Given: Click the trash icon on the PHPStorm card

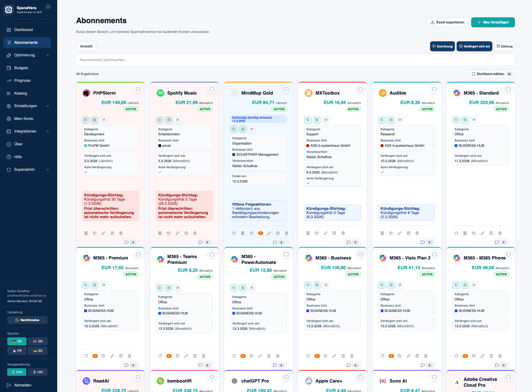Looking at the screenshot, I should [121, 233].
